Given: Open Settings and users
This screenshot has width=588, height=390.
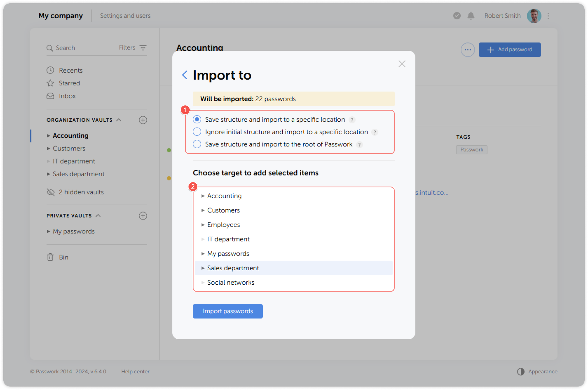Looking at the screenshot, I should (125, 16).
